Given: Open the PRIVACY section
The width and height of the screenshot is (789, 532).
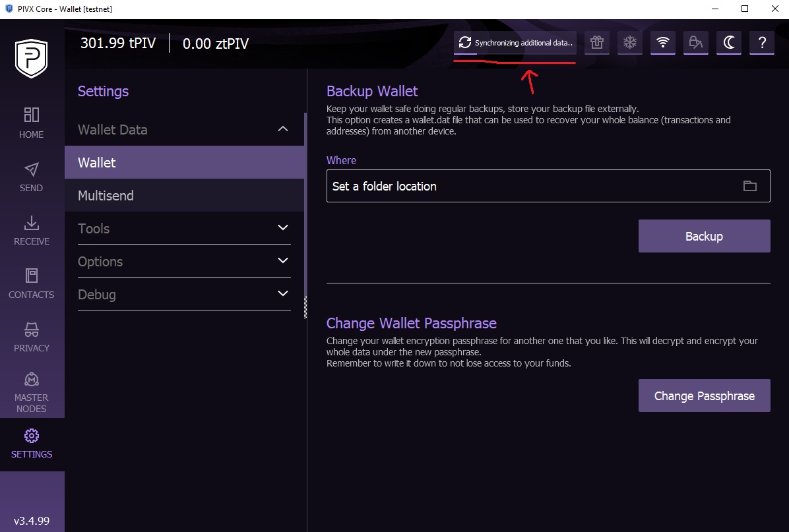Looking at the screenshot, I should click(31, 338).
